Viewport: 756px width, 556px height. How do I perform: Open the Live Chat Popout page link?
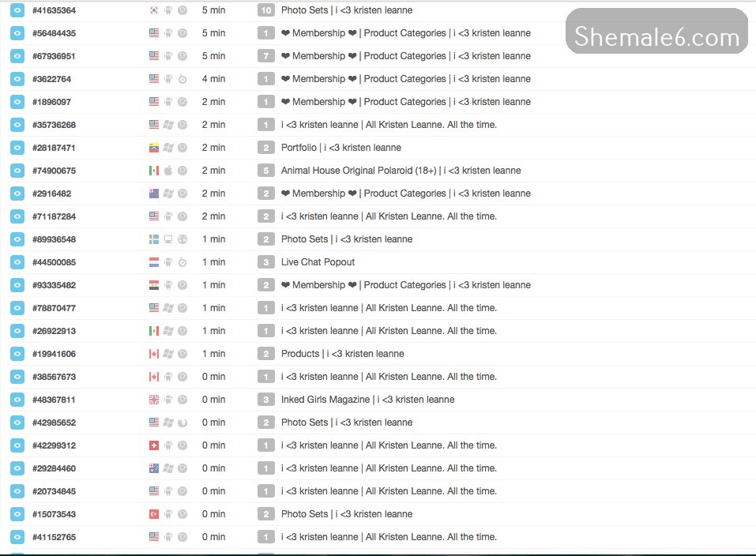tap(318, 262)
